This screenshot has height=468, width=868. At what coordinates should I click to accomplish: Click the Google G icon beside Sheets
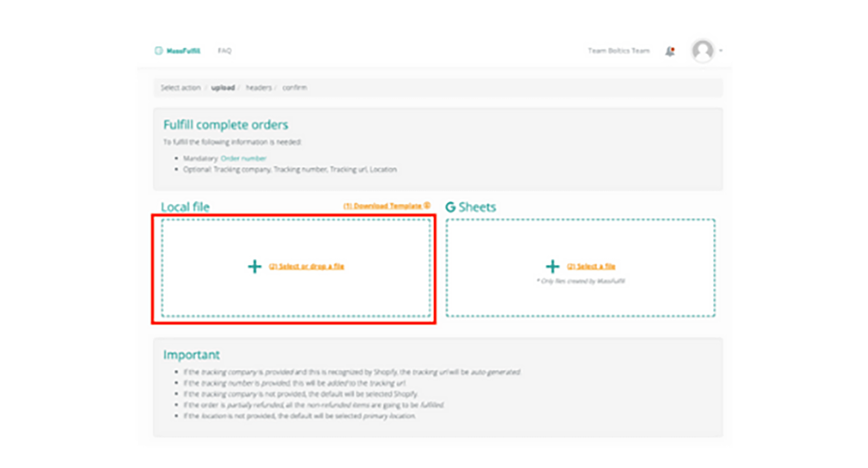[x=450, y=207]
